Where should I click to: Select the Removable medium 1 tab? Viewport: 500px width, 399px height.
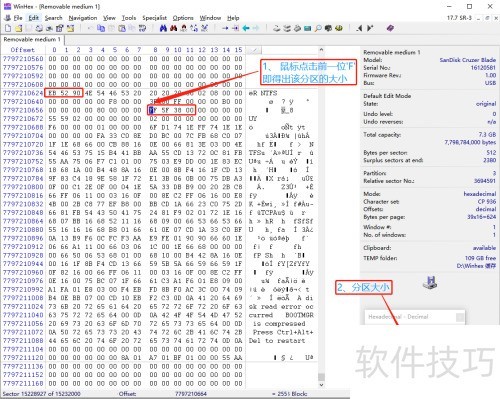coord(32,40)
